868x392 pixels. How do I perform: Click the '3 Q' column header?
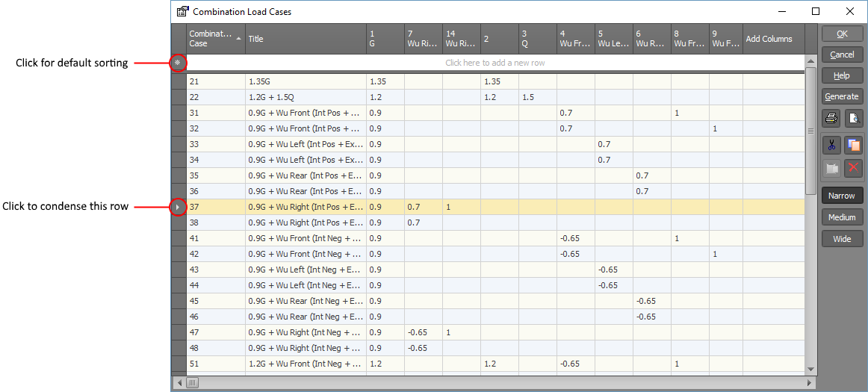coord(538,39)
